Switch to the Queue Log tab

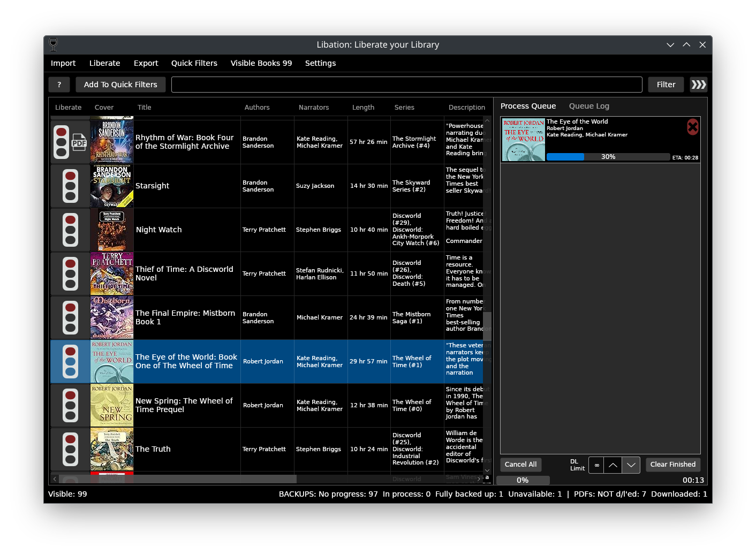(589, 106)
